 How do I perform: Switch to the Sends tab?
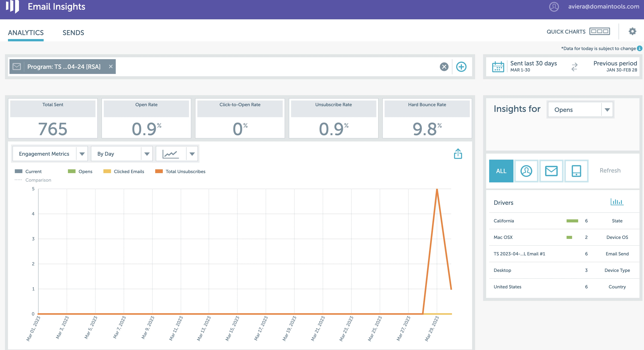tap(73, 33)
